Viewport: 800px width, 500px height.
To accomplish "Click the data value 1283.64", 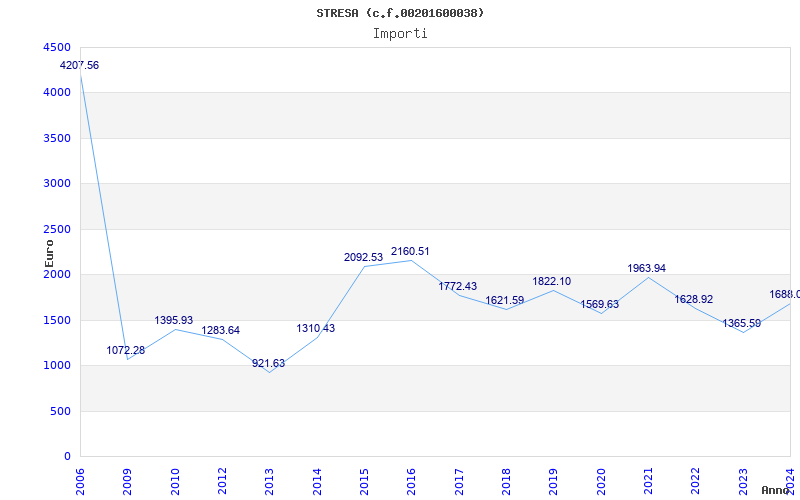I will [220, 330].
